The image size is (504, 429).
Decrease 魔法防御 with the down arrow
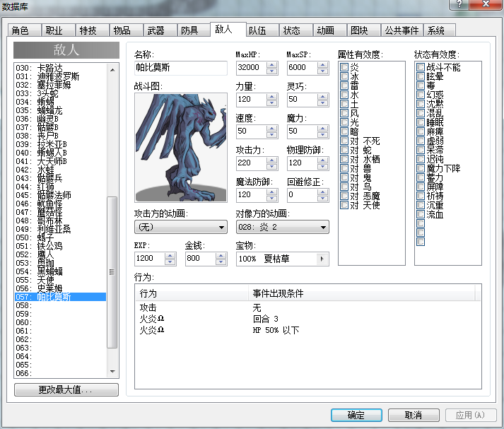point(272,198)
